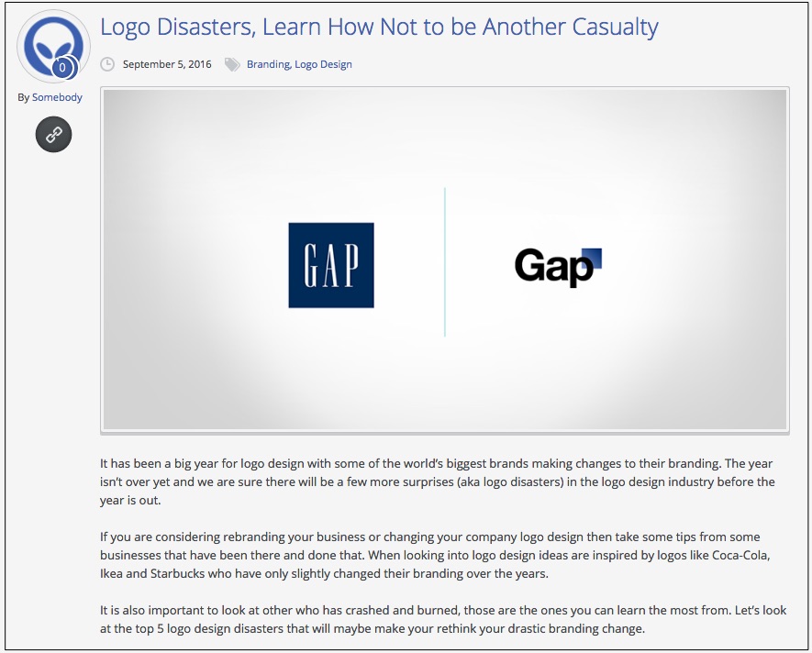Click the paragraph starting "It is also important"

click(x=438, y=619)
